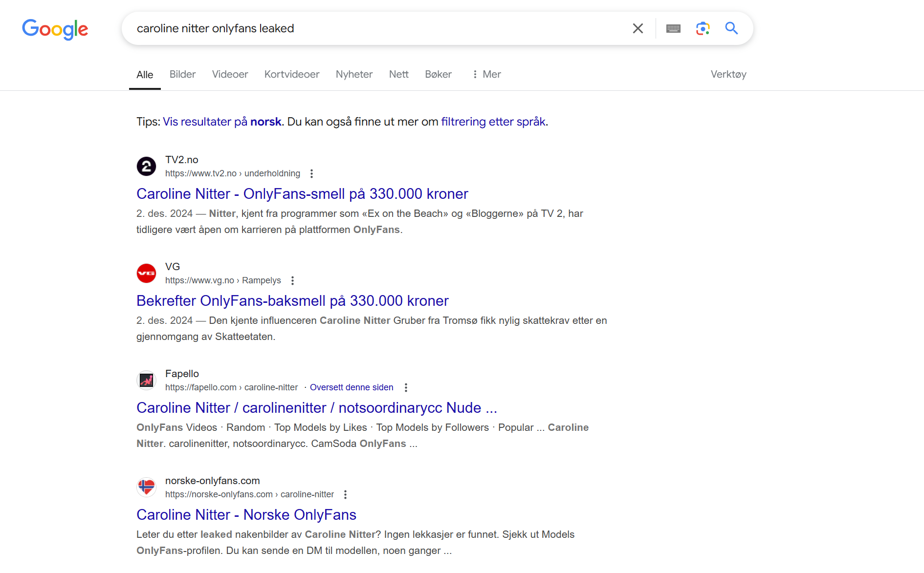Open the Verktøy search tools

click(728, 74)
